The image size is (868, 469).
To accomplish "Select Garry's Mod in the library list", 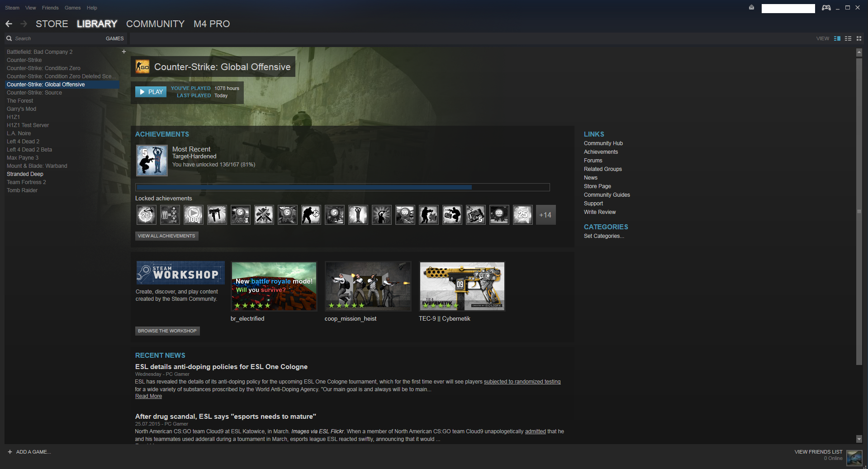I will (x=62, y=109).
